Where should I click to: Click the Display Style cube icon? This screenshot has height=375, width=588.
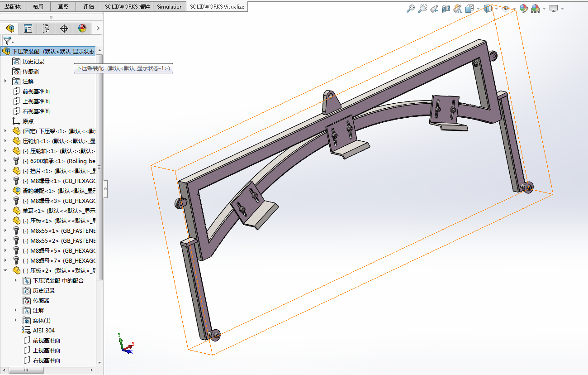488,8
